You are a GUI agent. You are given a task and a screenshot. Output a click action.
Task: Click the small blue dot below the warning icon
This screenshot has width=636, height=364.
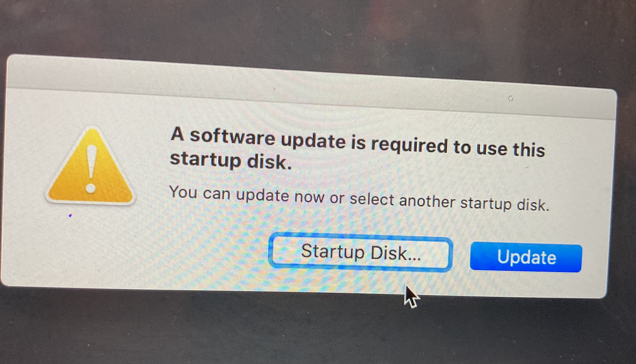pyautogui.click(x=70, y=215)
